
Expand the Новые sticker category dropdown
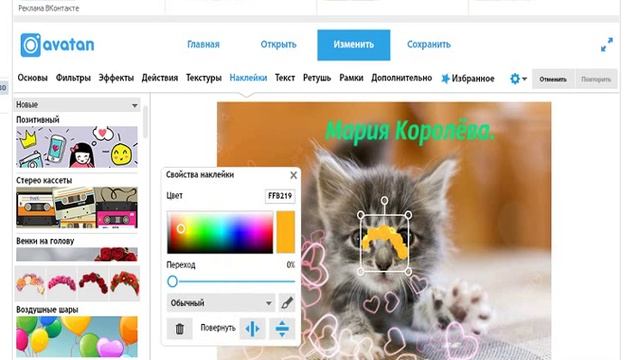tap(77, 105)
